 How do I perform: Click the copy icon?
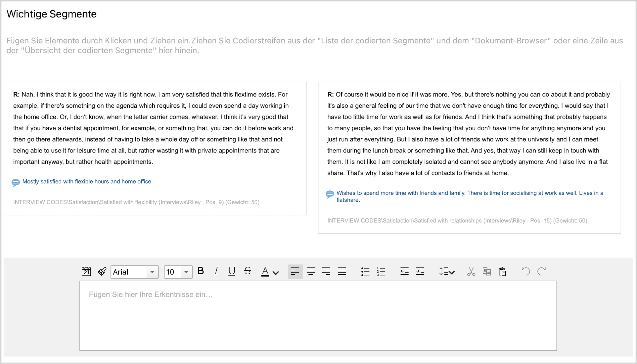(487, 271)
